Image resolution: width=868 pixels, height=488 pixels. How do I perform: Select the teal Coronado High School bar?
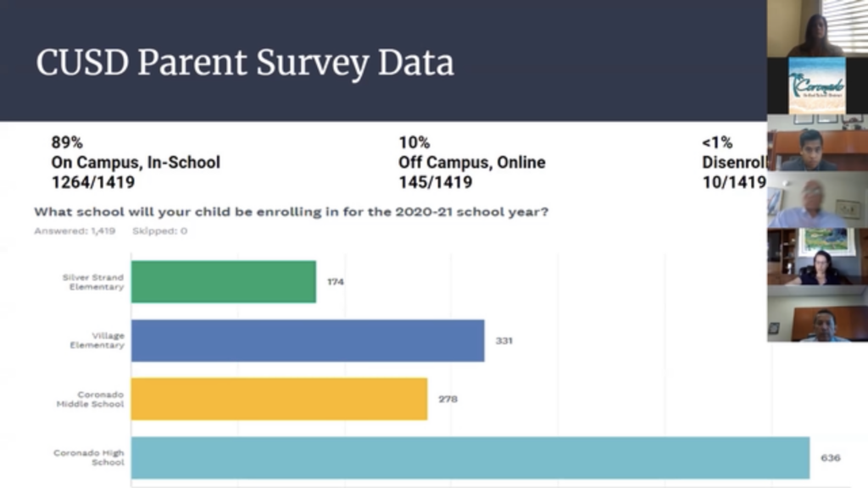[470, 457]
